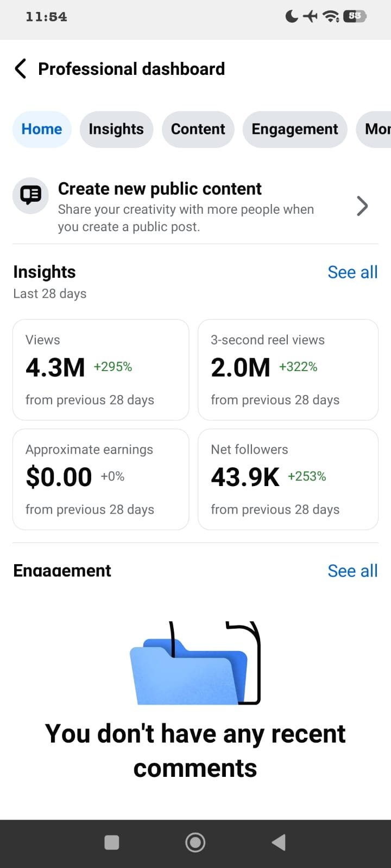Tap the Android recent apps square button
The image size is (391, 868).
[x=112, y=843]
